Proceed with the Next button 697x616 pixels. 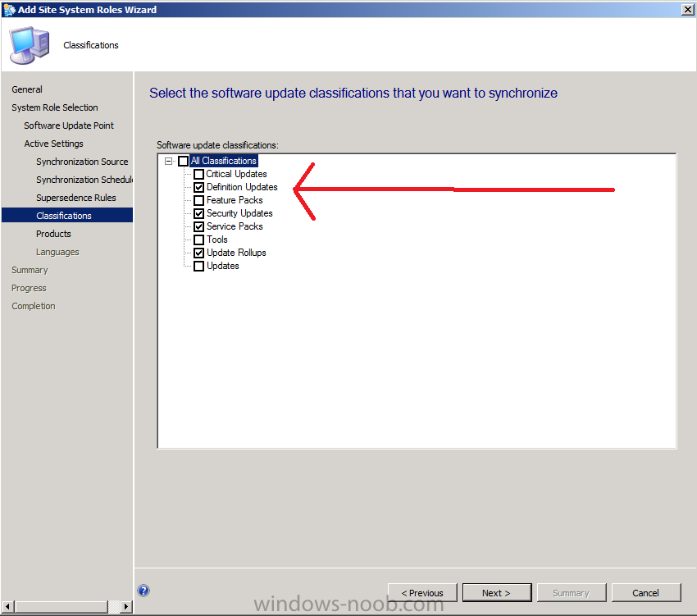497,593
